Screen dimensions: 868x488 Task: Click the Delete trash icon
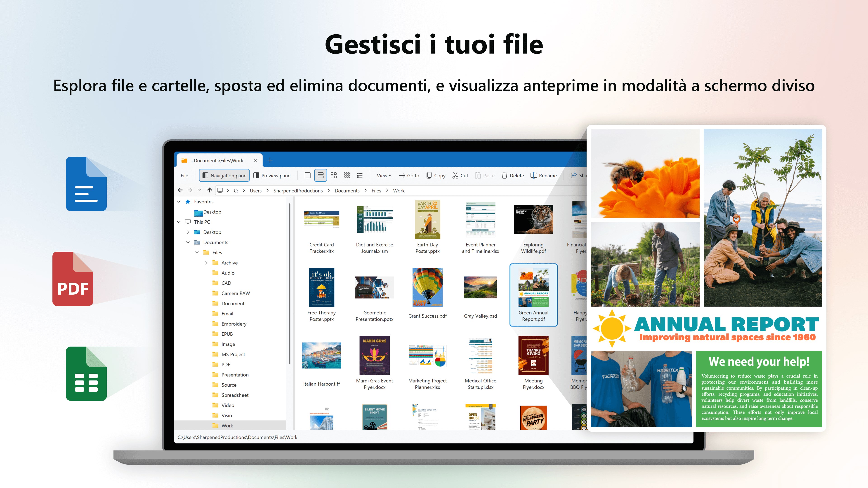tap(505, 176)
